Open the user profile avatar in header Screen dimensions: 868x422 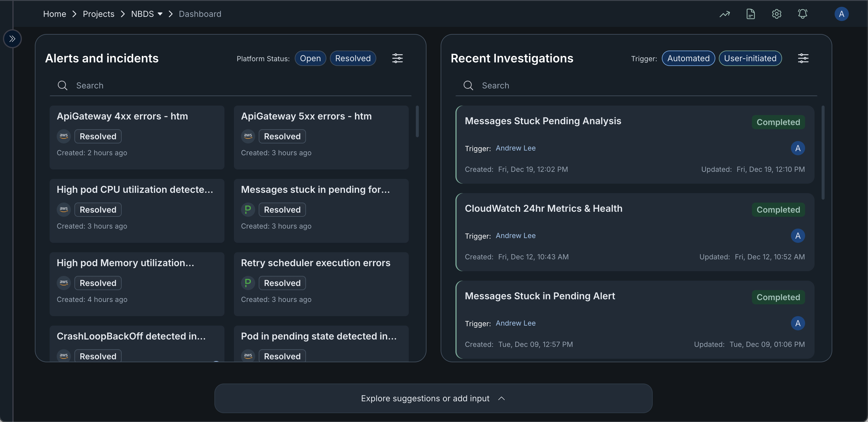tap(841, 14)
